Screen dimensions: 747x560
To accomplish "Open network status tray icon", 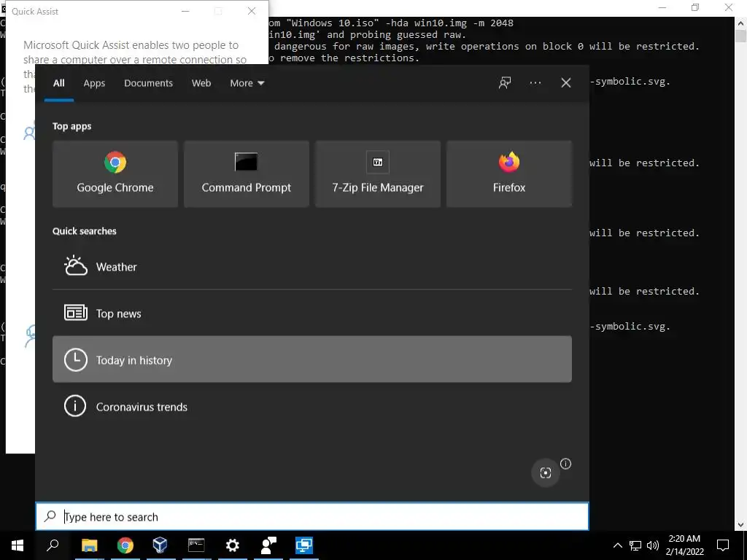I will pos(635,545).
